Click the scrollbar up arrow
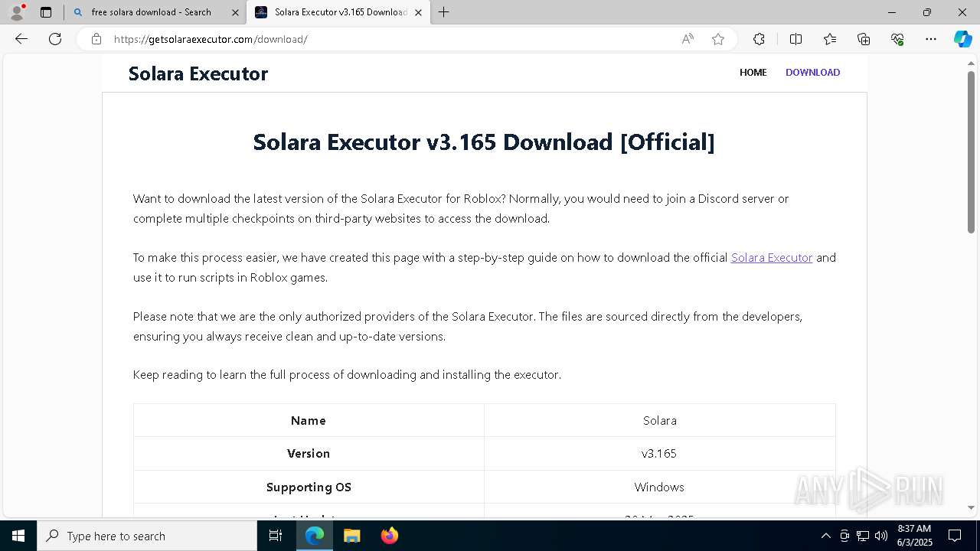Image resolution: width=980 pixels, height=551 pixels. pyautogui.click(x=971, y=62)
